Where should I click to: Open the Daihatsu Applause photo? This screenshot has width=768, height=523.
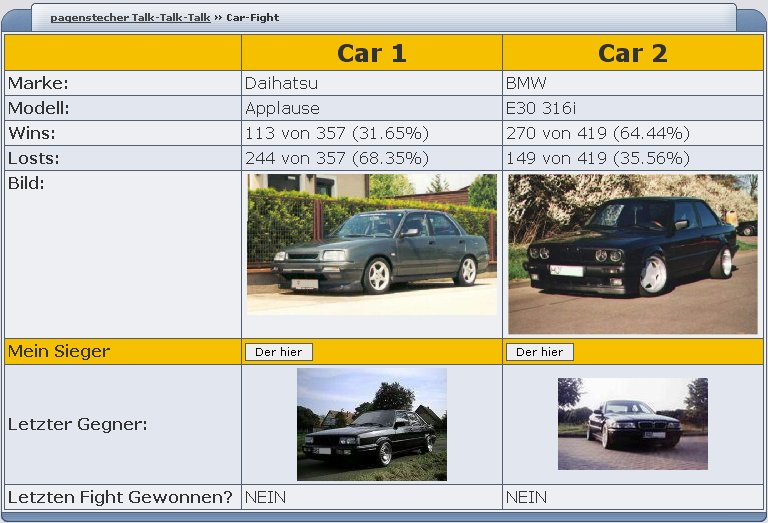pos(372,244)
